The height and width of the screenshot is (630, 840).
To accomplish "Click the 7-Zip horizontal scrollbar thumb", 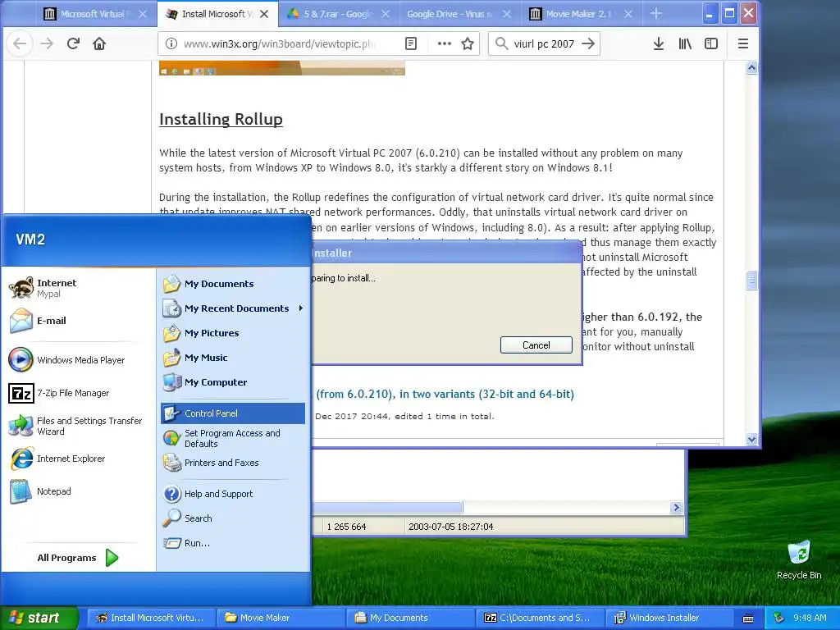I will click(x=388, y=507).
